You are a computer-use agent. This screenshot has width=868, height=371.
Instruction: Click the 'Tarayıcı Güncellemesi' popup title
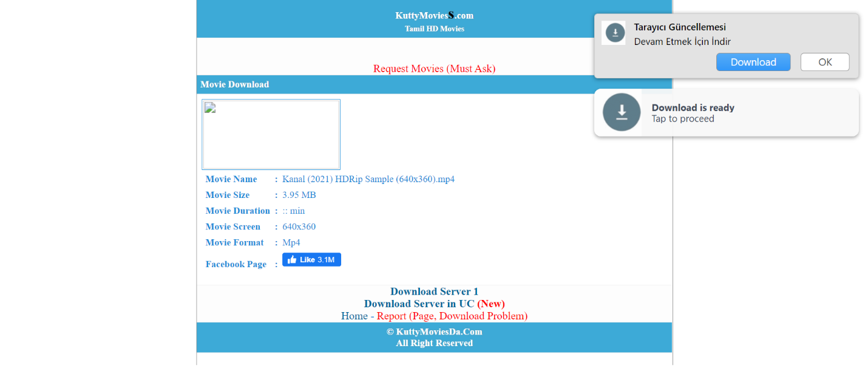(680, 27)
